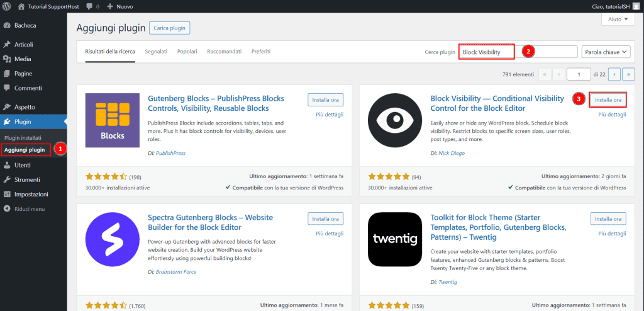Click 30.000+ installazioni attive under Block Visibility
This screenshot has width=644, height=311.
tap(400, 188)
